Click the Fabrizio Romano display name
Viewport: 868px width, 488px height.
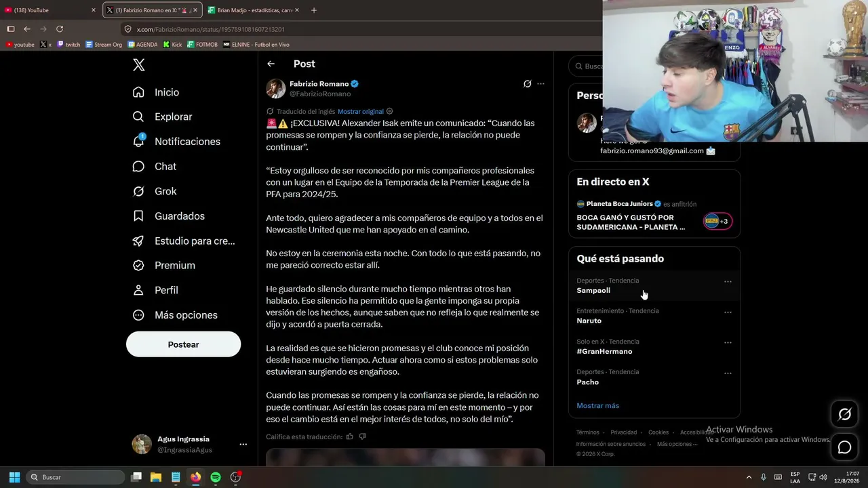click(319, 84)
